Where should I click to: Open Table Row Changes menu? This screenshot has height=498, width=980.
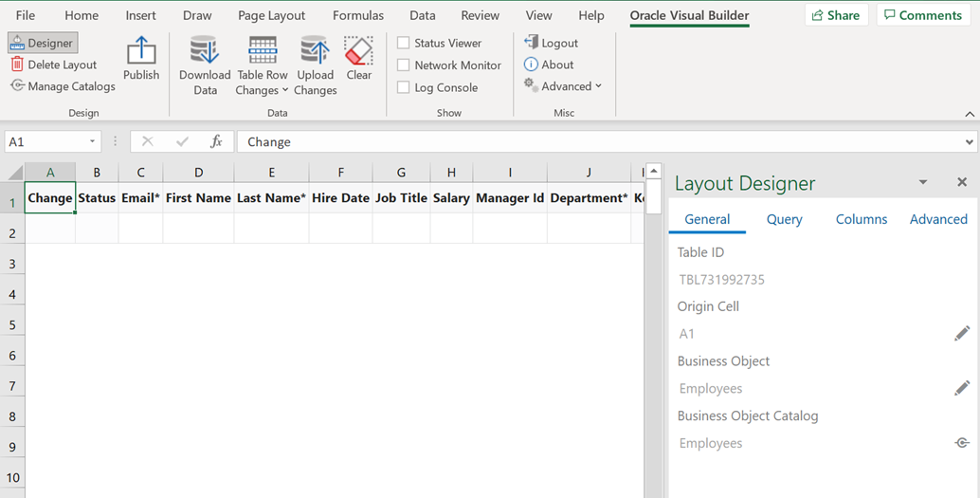coord(262,65)
